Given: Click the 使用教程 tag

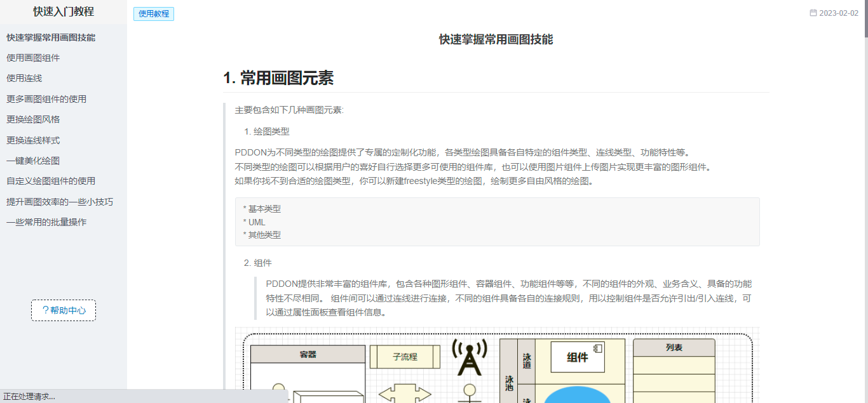Looking at the screenshot, I should click(154, 13).
